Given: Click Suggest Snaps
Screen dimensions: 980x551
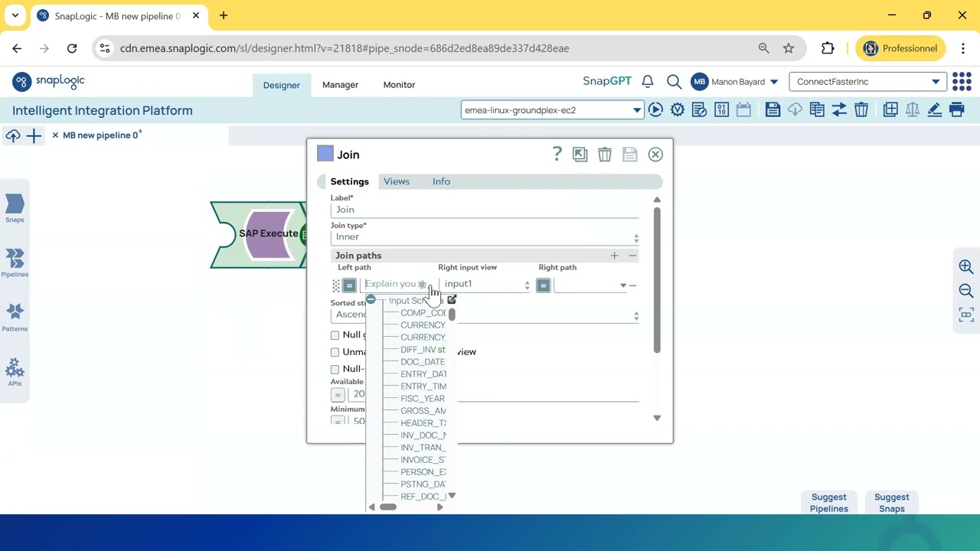Looking at the screenshot, I should click(x=892, y=503).
